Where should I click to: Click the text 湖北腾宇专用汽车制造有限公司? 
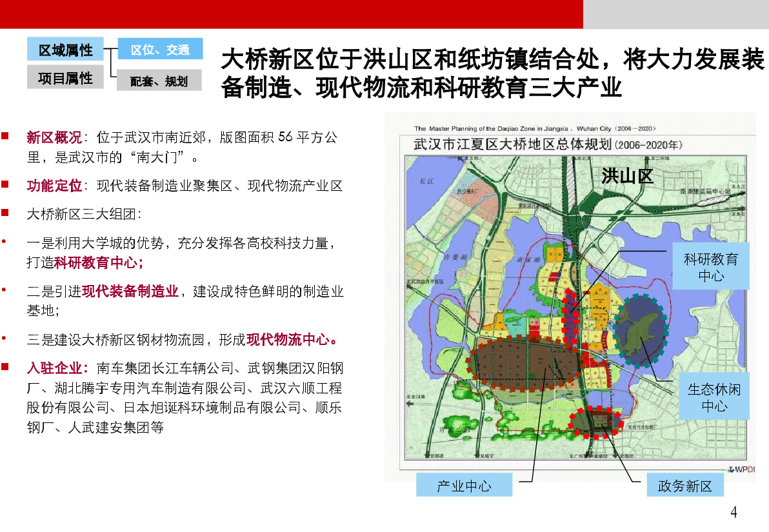click(x=150, y=388)
